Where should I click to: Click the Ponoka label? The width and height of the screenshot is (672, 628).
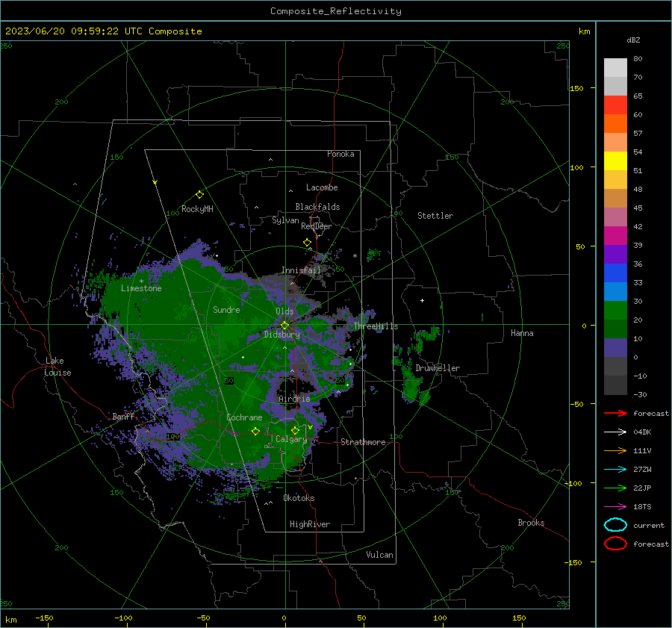coord(340,154)
